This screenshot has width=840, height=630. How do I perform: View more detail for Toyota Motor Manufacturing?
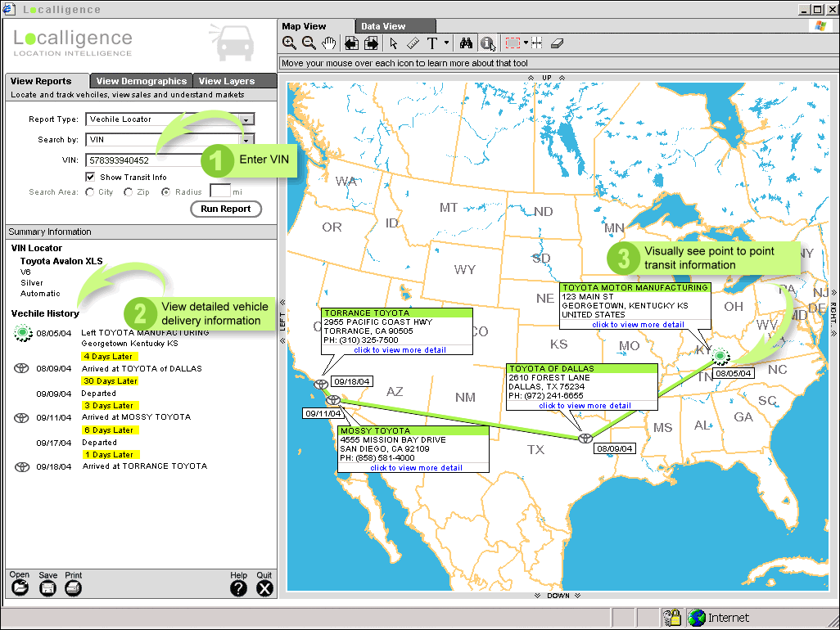click(x=638, y=324)
